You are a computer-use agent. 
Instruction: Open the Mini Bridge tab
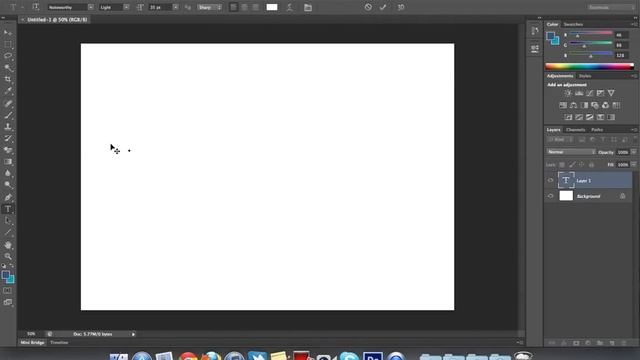tap(32, 343)
